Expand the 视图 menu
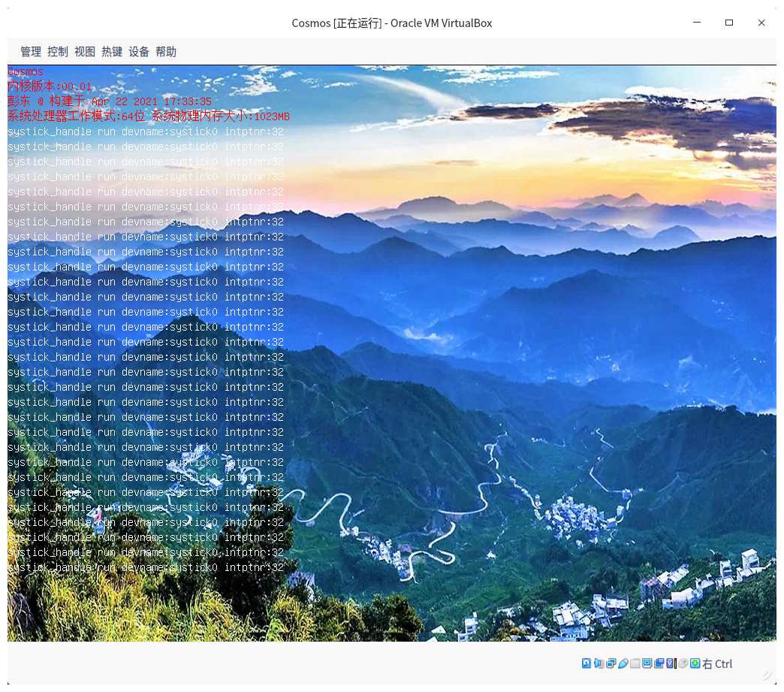 pyautogui.click(x=85, y=52)
